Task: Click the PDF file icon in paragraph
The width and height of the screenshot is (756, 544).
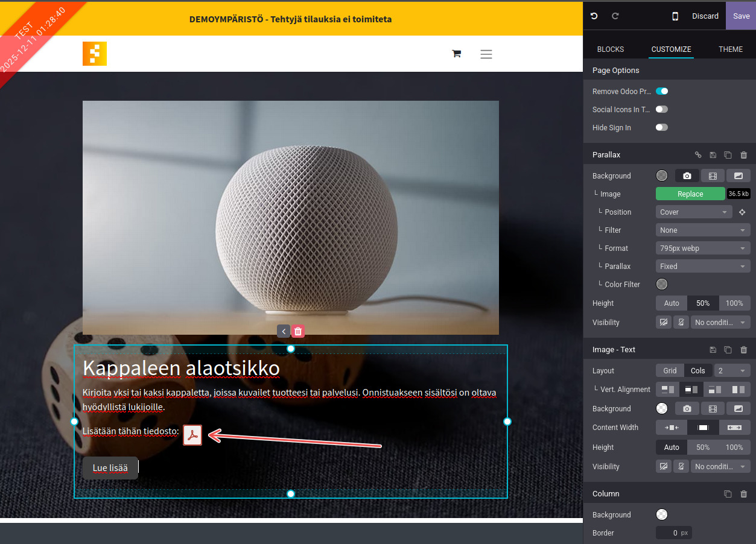Action: pyautogui.click(x=192, y=435)
